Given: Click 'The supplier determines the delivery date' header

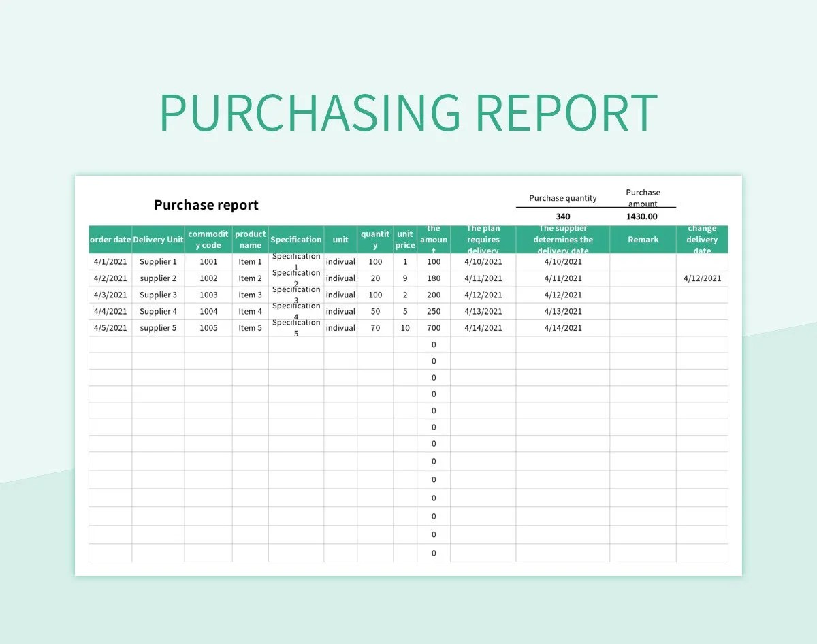Looking at the screenshot, I should click(563, 240).
